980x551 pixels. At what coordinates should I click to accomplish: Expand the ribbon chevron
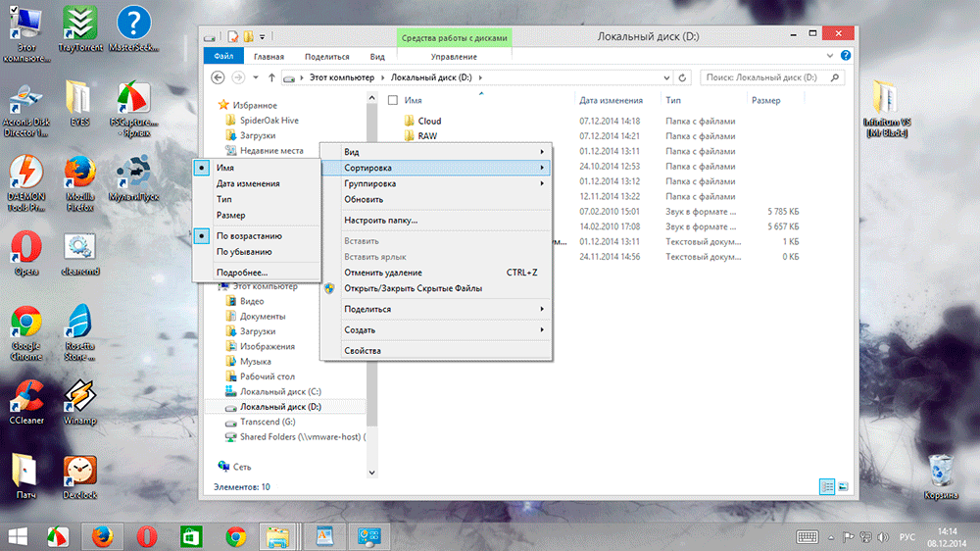[x=830, y=56]
